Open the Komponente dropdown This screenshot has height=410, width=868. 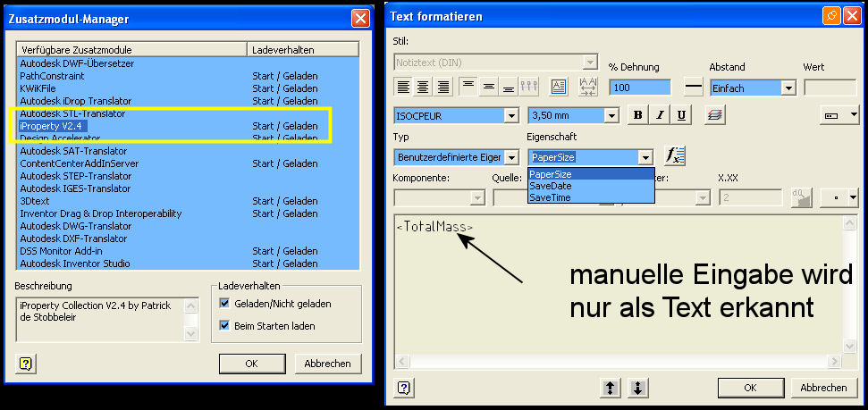(x=476, y=197)
